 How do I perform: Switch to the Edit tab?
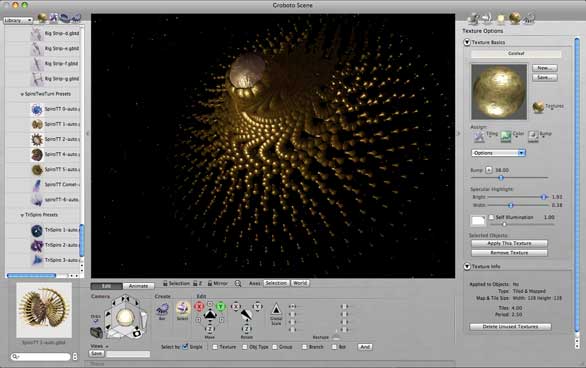tap(107, 286)
